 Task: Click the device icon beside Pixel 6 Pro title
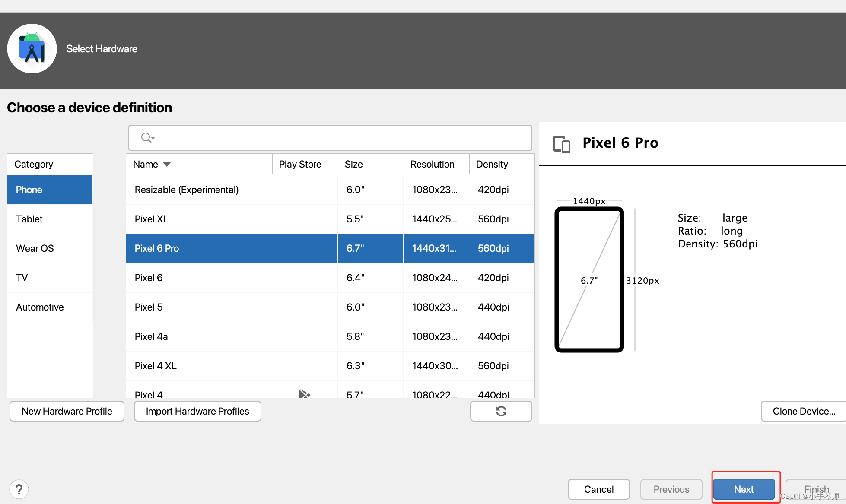coord(562,144)
